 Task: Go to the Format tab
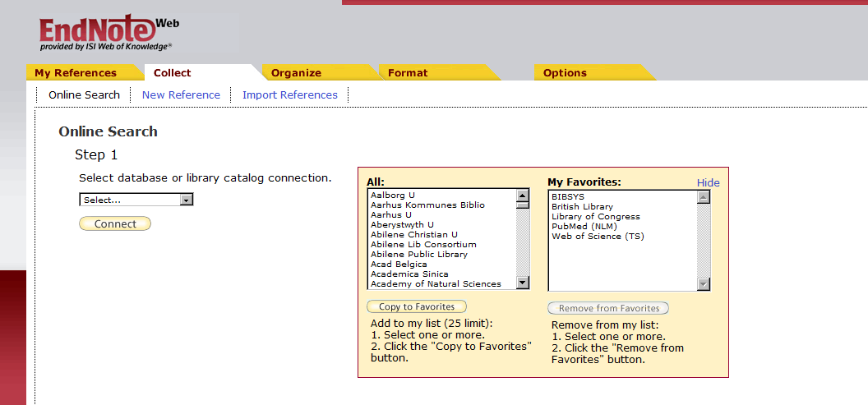(408, 73)
